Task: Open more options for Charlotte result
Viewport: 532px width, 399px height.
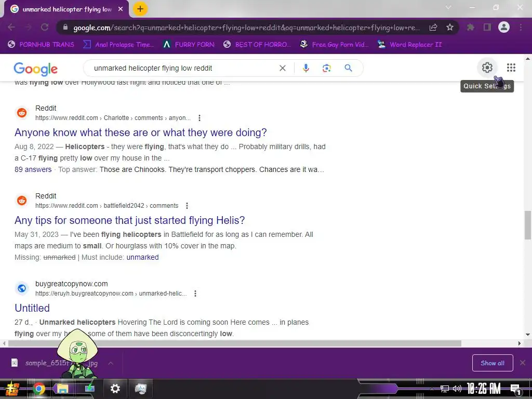Action: point(199,118)
